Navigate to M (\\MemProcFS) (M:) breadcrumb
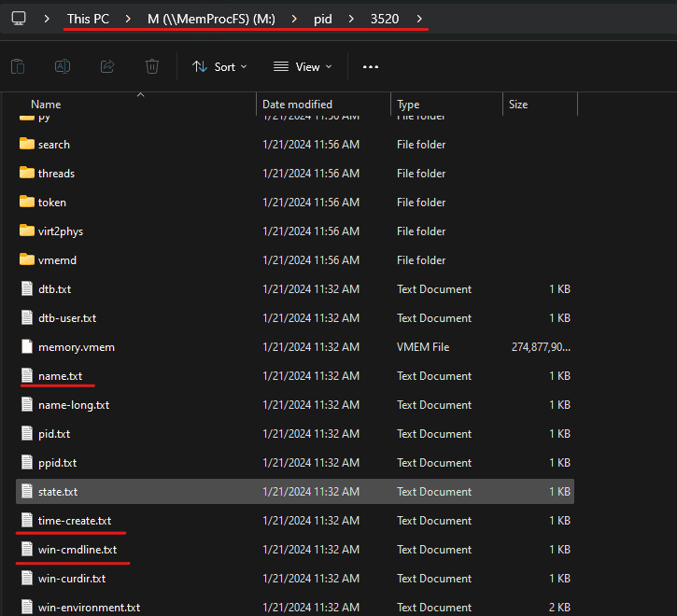Screen dimensions: 677x616 tap(211, 19)
